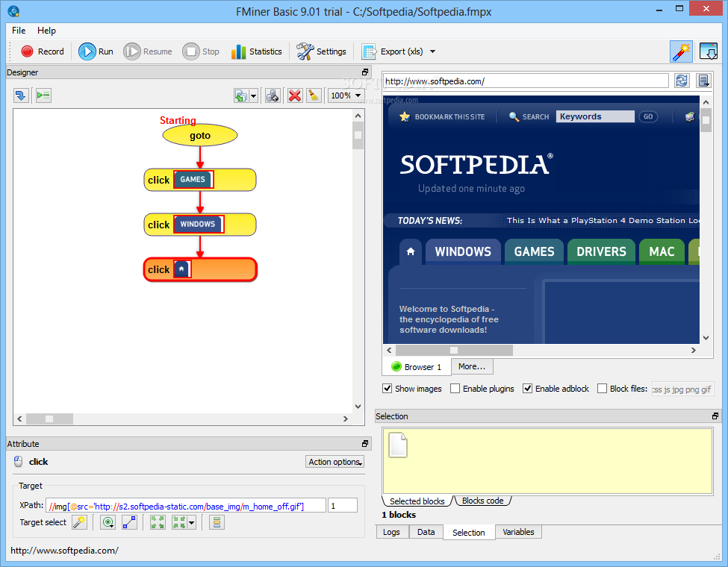Image resolution: width=728 pixels, height=567 pixels.
Task: Switch to Selected blocks tab
Action: coord(417,501)
